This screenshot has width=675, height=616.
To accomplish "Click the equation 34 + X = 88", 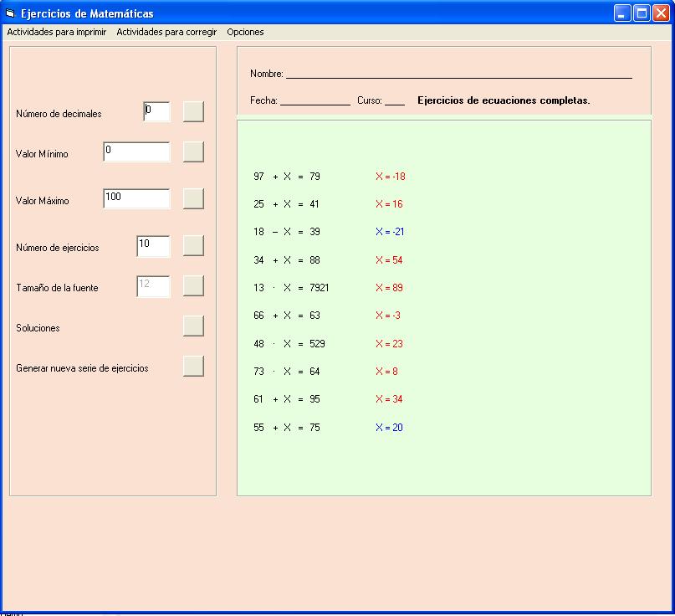I will click(x=287, y=259).
